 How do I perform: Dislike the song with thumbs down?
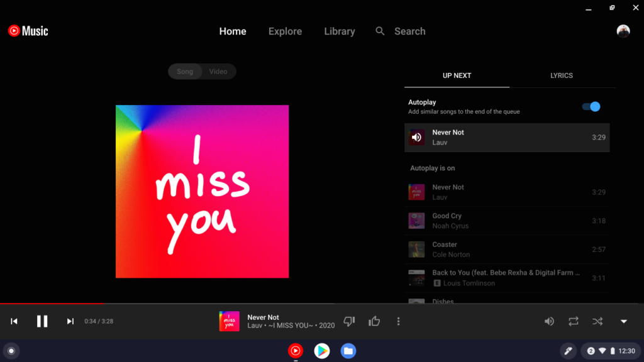pyautogui.click(x=349, y=321)
